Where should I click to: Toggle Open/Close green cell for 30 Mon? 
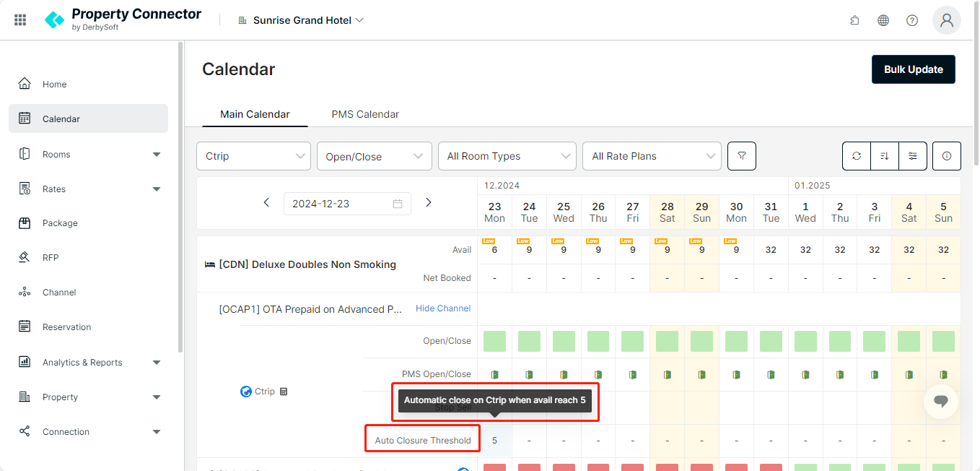coord(736,341)
